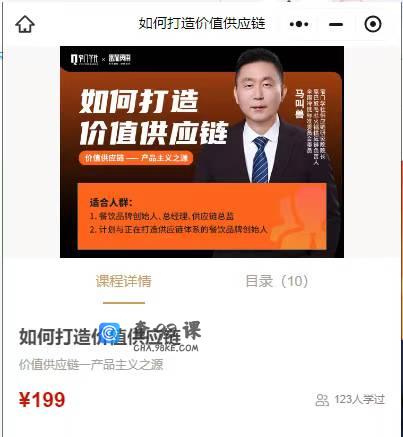403x437 pixels.
Task: Click the CHA.98KE.COM watermark text
Action: pos(166,348)
